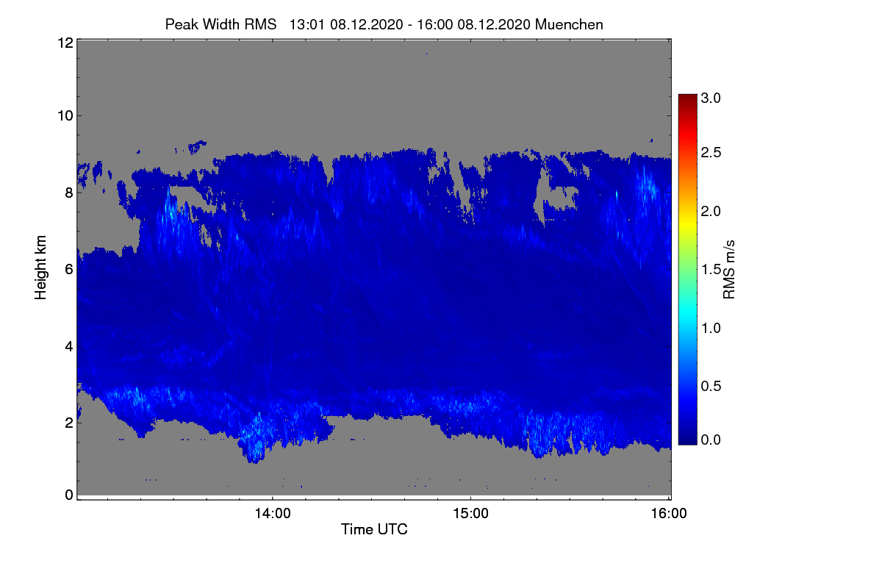Screen dimensions: 882x588
Task: Click the 15:00 time tick label
Action: coord(470,514)
